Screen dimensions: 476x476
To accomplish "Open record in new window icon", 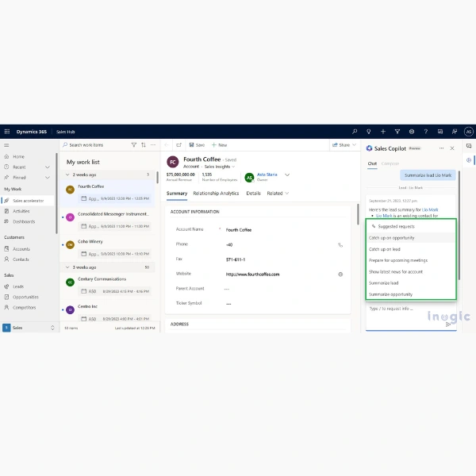I will point(178,145).
